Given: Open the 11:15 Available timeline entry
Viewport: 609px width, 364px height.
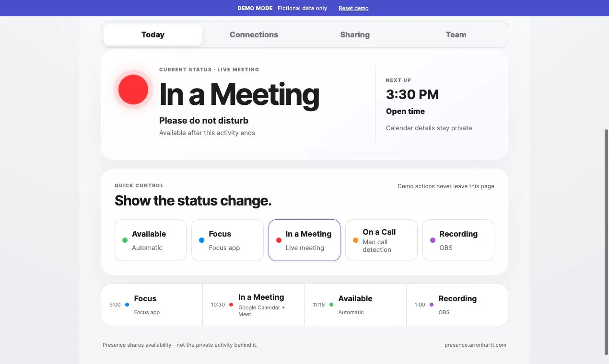Looking at the screenshot, I should 355,305.
